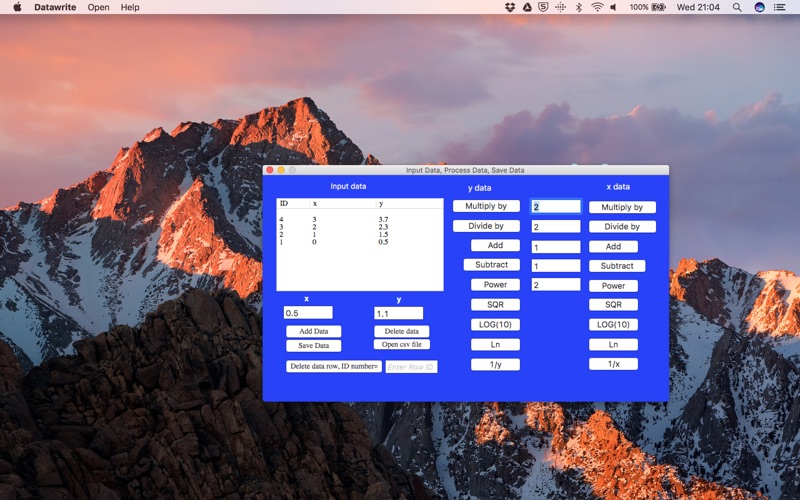
Task: Open the Help menu
Action: tap(130, 7)
